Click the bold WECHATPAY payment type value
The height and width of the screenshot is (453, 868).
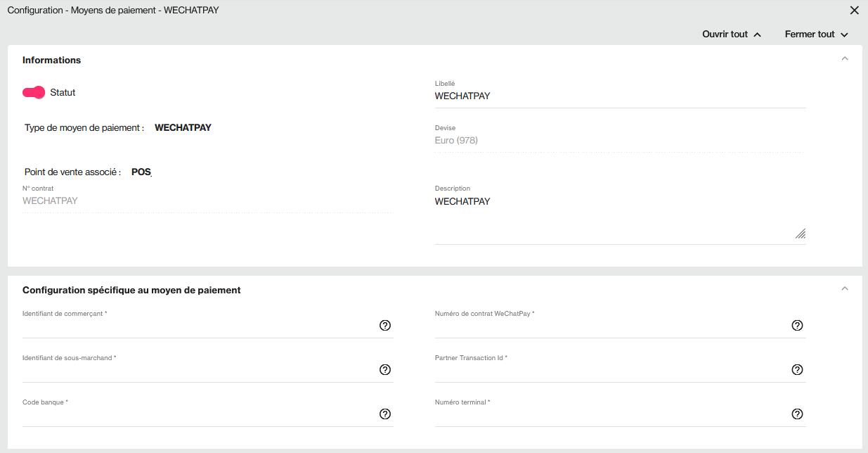click(x=183, y=128)
